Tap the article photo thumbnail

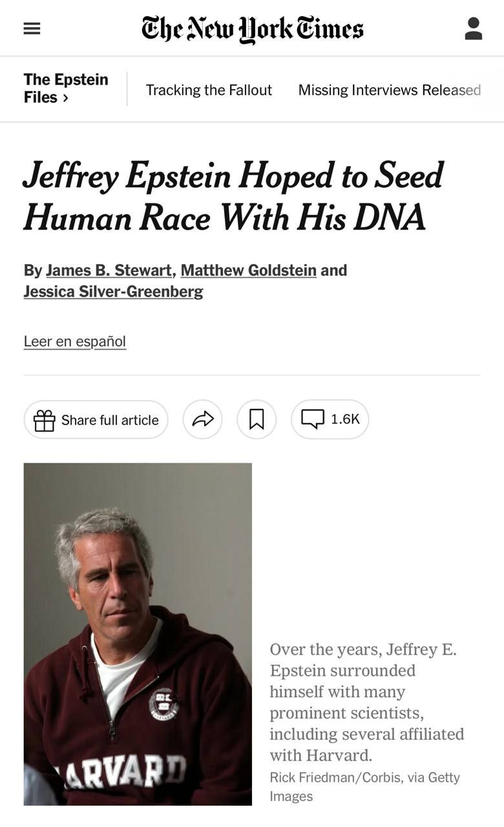[x=138, y=633]
